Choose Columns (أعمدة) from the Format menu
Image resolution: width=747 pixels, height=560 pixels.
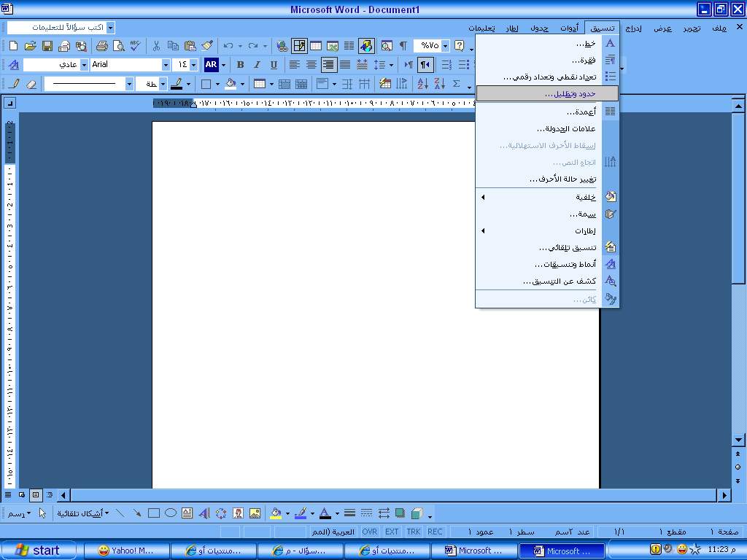(x=547, y=112)
